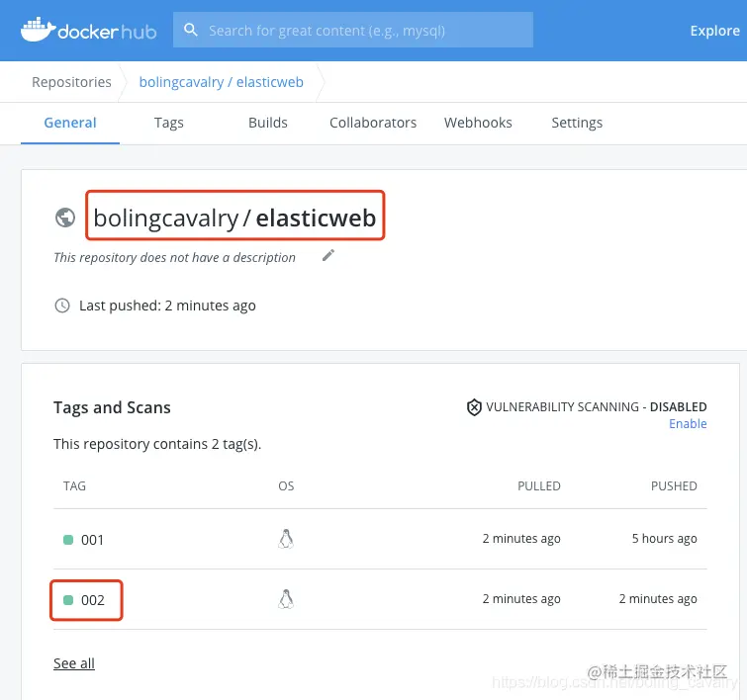Click tag 002's pulled '2 minutes ago' value
The height and width of the screenshot is (700, 747).
[x=521, y=598]
